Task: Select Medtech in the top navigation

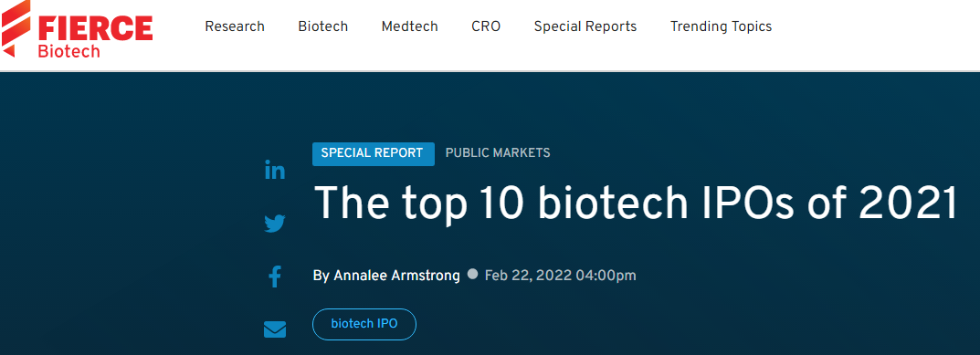Action: pos(410,26)
